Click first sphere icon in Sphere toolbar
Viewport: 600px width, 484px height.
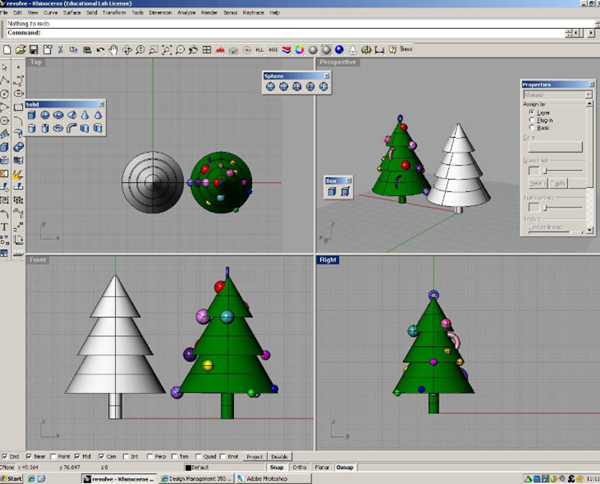click(269, 86)
